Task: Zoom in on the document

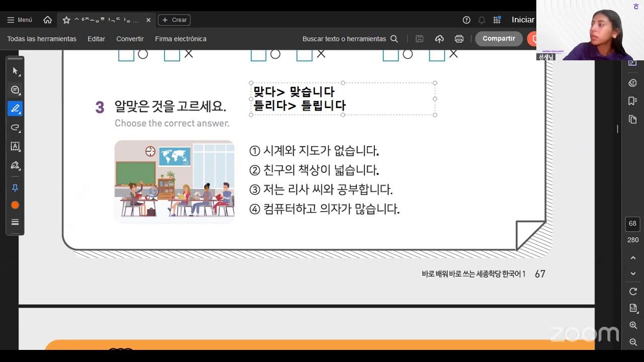Action: point(633,325)
